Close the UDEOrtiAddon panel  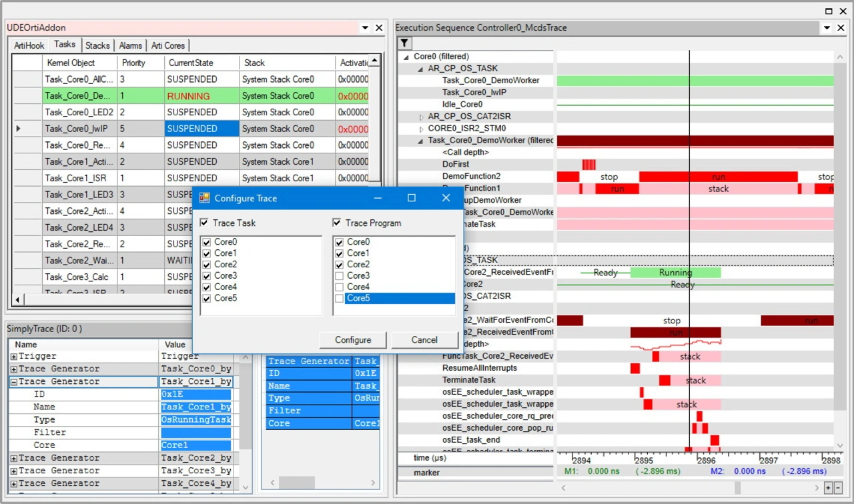379,28
